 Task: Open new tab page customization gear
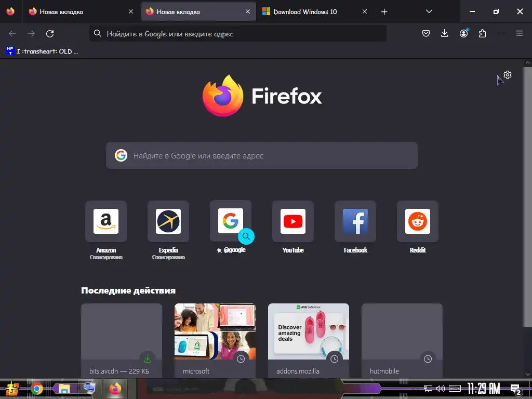tap(508, 75)
